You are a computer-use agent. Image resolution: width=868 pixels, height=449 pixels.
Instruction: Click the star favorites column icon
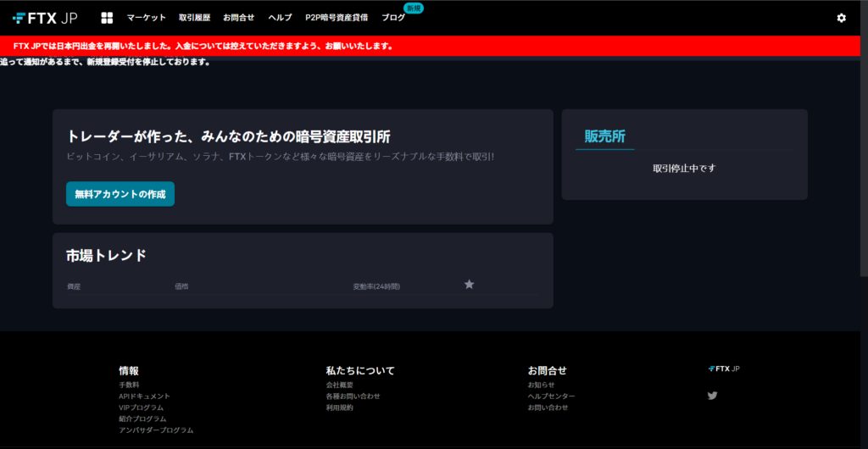469,284
